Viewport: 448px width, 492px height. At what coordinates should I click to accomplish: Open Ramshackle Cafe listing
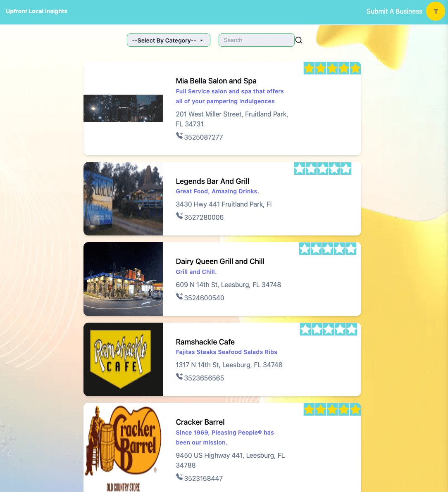point(205,342)
